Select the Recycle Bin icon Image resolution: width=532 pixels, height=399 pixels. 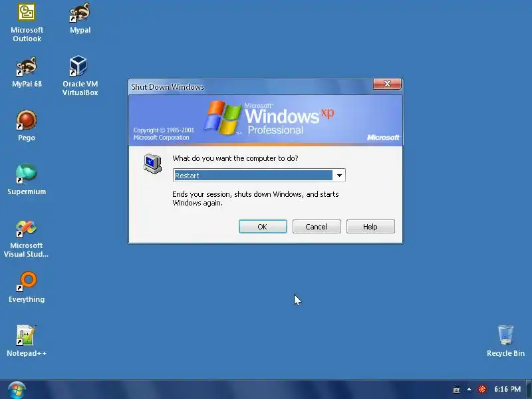pos(505,341)
